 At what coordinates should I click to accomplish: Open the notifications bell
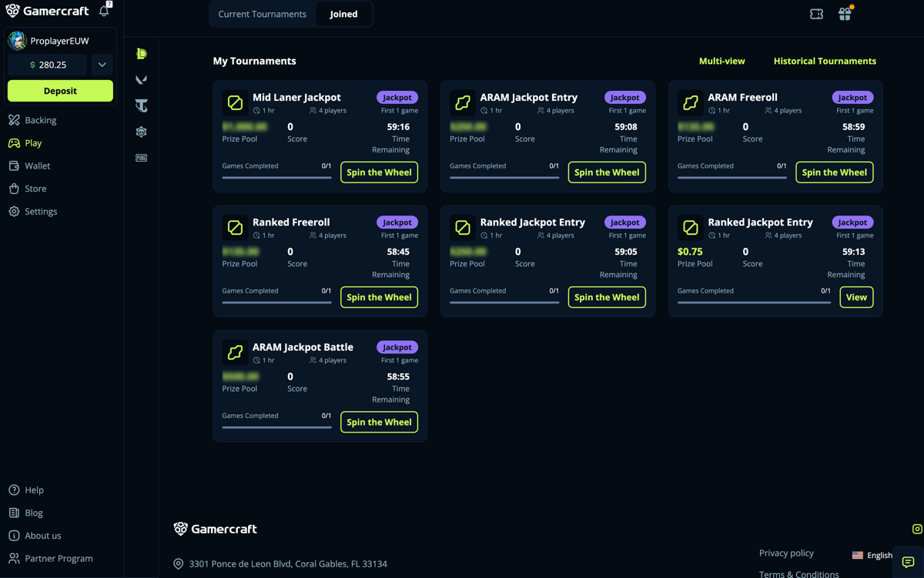(x=104, y=11)
